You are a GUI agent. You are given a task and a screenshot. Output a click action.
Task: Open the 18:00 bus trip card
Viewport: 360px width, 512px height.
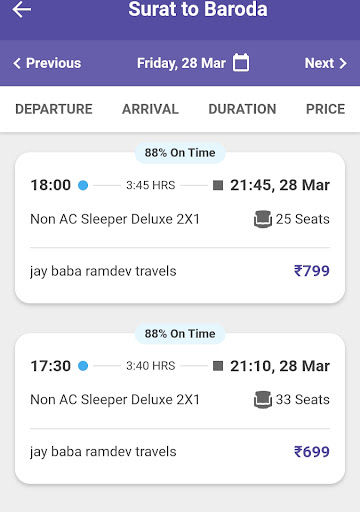point(180,228)
